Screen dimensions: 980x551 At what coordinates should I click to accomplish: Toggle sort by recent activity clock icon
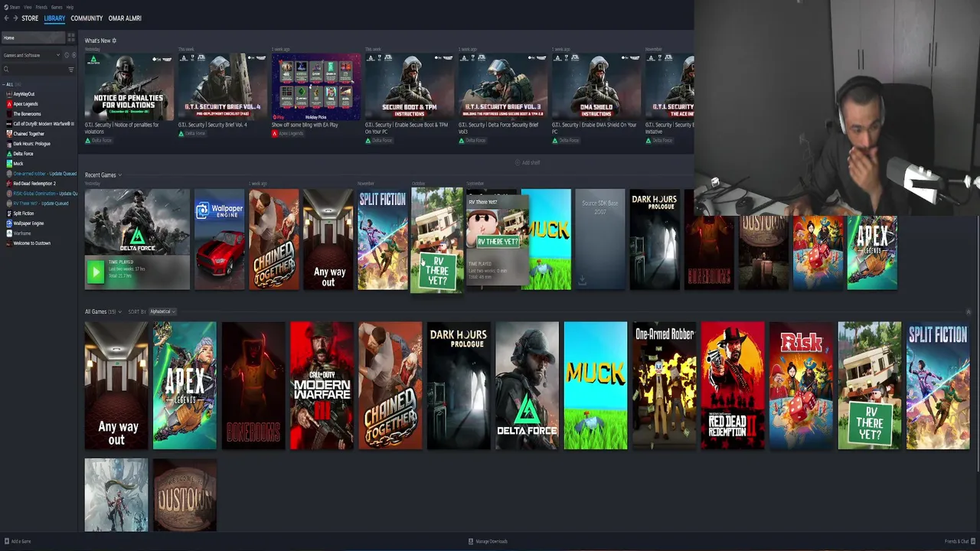[x=67, y=55]
